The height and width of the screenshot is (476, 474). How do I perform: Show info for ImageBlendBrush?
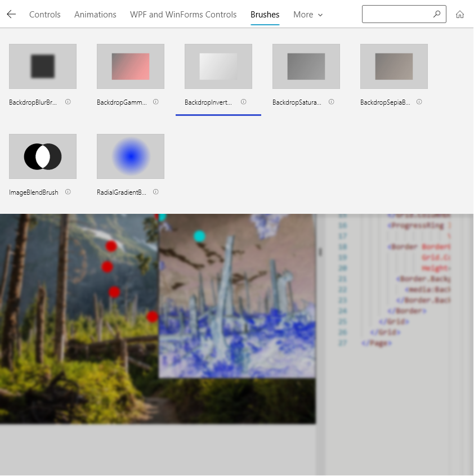pos(68,192)
